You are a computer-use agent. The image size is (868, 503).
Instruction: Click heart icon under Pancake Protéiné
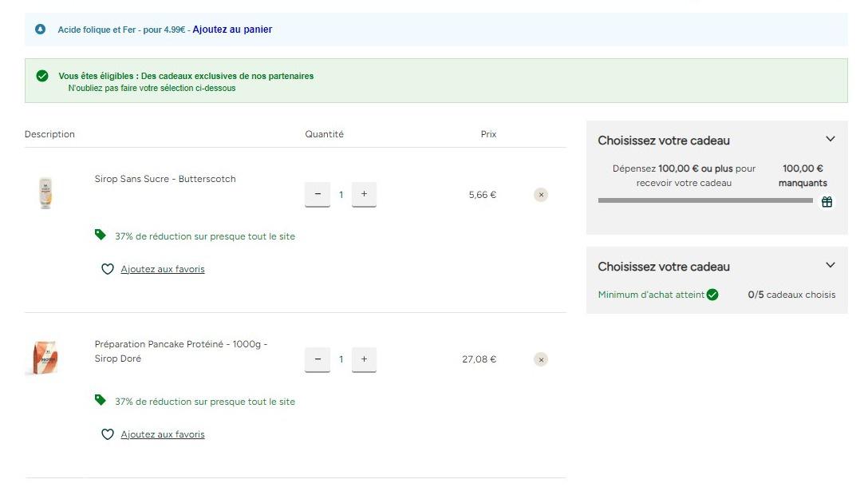pyautogui.click(x=108, y=435)
